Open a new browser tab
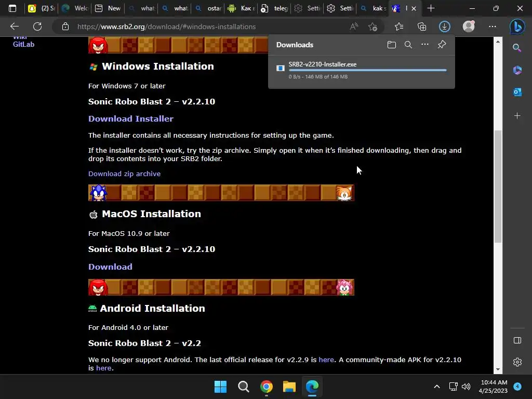Screen dimensions: 532x399 tap(431, 8)
